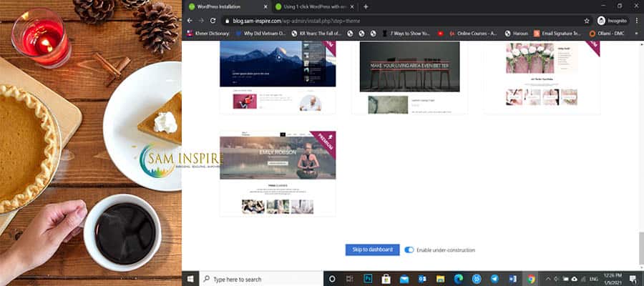
Task: Open Microsoft Edge from the taskbar
Action: 459,279
